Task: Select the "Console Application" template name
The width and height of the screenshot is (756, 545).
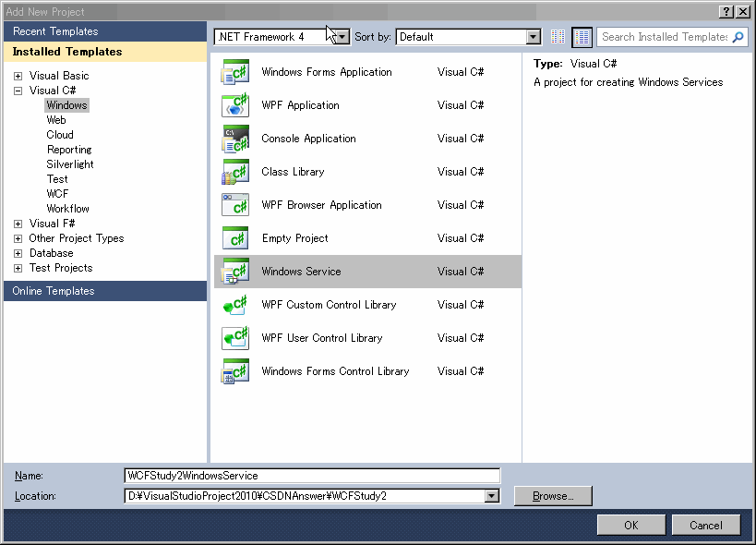Action: [308, 139]
